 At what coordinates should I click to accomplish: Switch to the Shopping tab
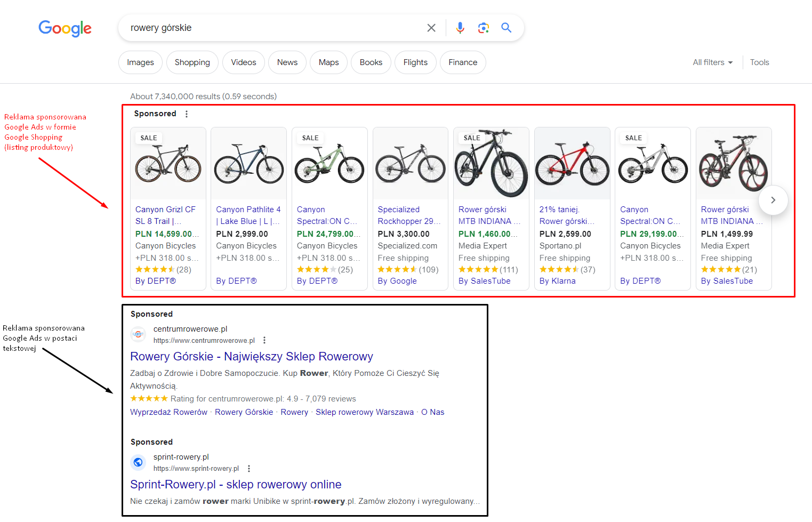click(192, 62)
